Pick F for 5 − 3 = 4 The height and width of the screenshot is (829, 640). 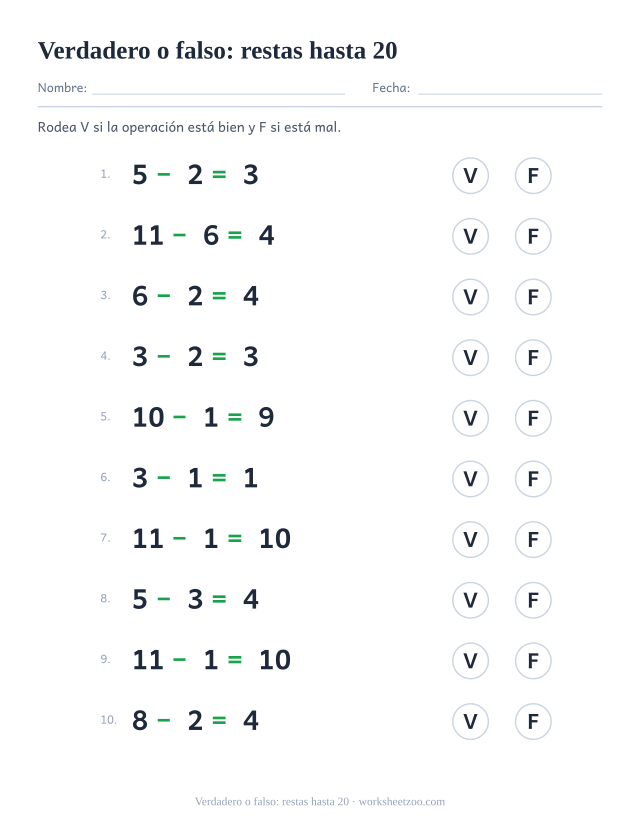pos(533,600)
